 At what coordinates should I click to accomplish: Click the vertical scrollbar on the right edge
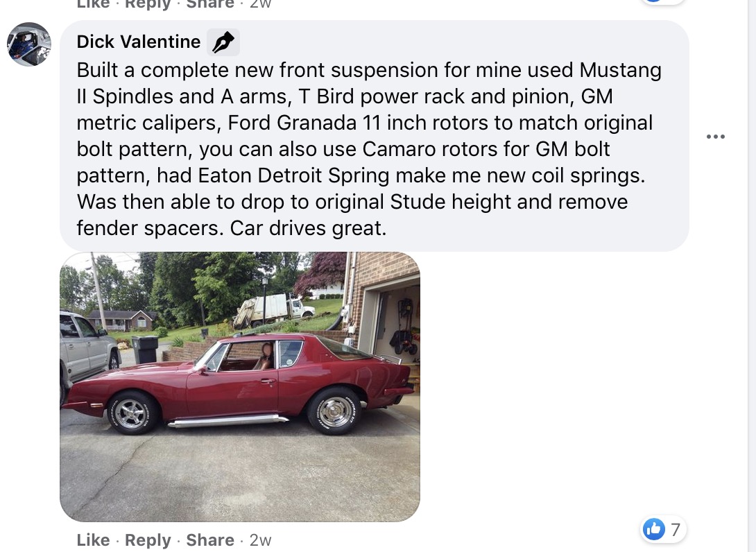click(x=752, y=276)
